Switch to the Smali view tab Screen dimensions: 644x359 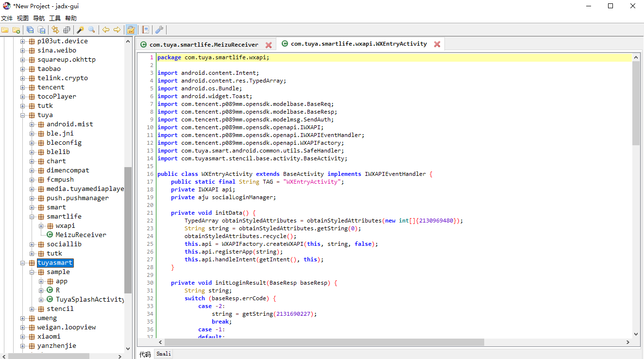pos(164,354)
